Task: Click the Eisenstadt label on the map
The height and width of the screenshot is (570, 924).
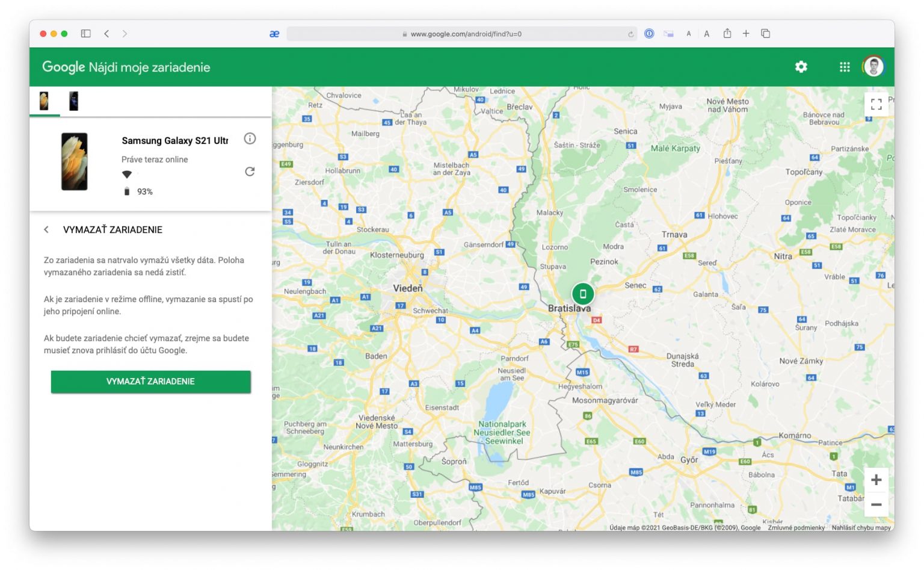Action: (x=442, y=407)
